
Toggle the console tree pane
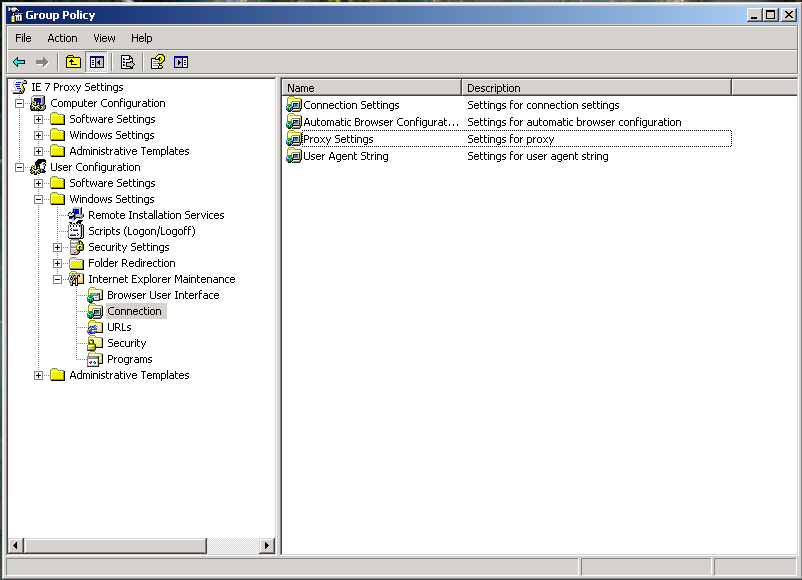pyautogui.click(x=97, y=62)
